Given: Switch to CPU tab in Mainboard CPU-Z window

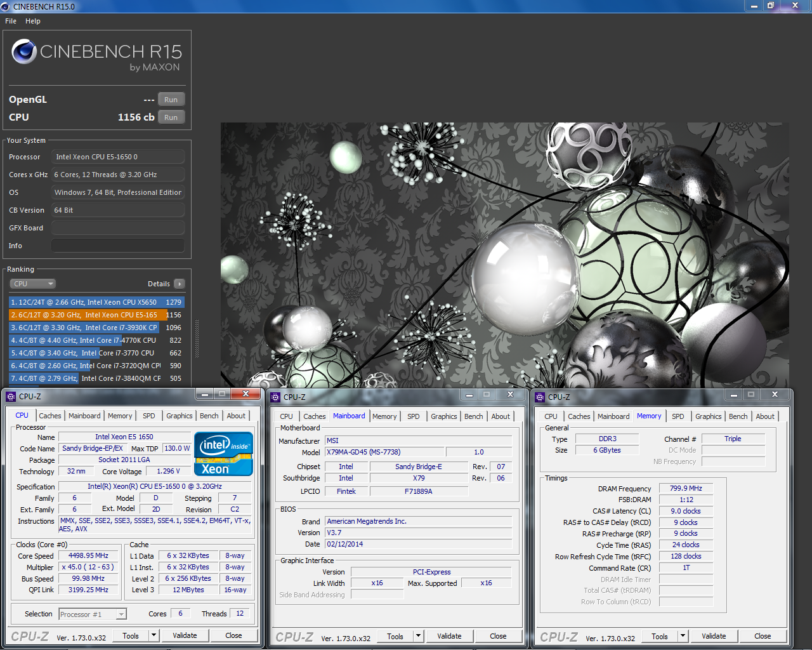Looking at the screenshot, I should tap(287, 416).
